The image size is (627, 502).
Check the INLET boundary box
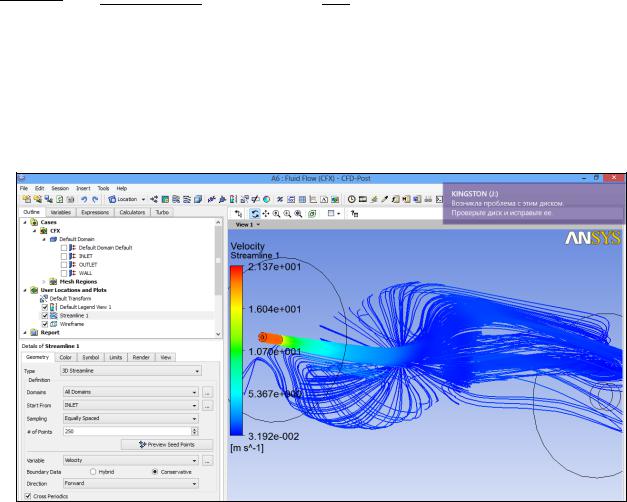64,256
